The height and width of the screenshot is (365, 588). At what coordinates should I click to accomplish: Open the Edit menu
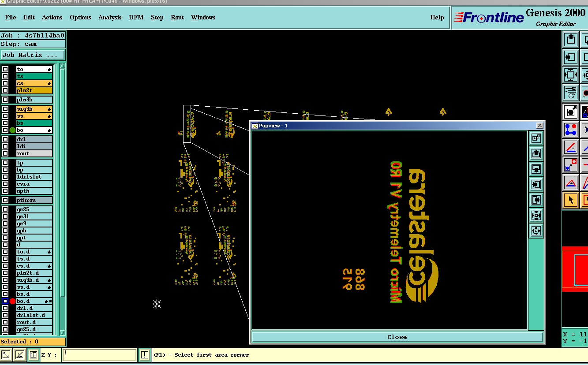(x=29, y=18)
